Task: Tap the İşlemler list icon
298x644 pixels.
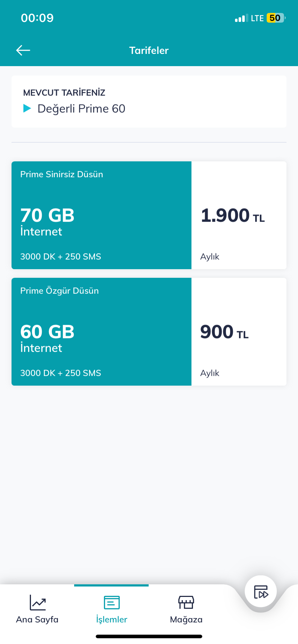Action: click(x=112, y=602)
